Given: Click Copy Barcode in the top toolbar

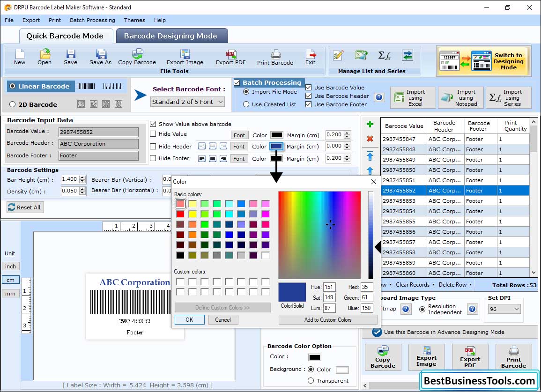Looking at the screenshot, I should coord(137,57).
